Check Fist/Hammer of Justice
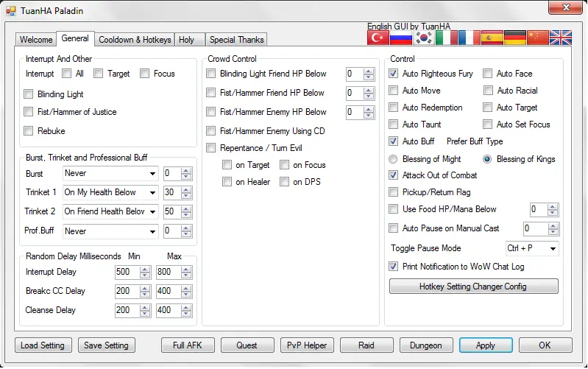The width and height of the screenshot is (588, 369). click(29, 111)
